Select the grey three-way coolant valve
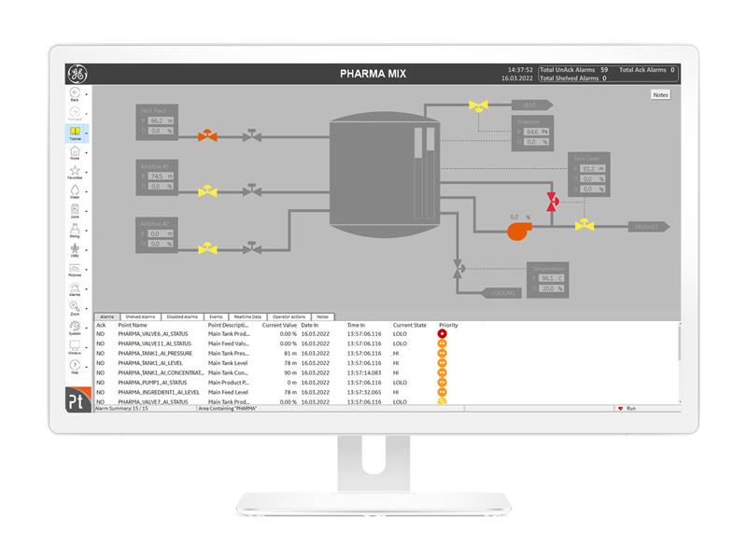 (x=458, y=269)
